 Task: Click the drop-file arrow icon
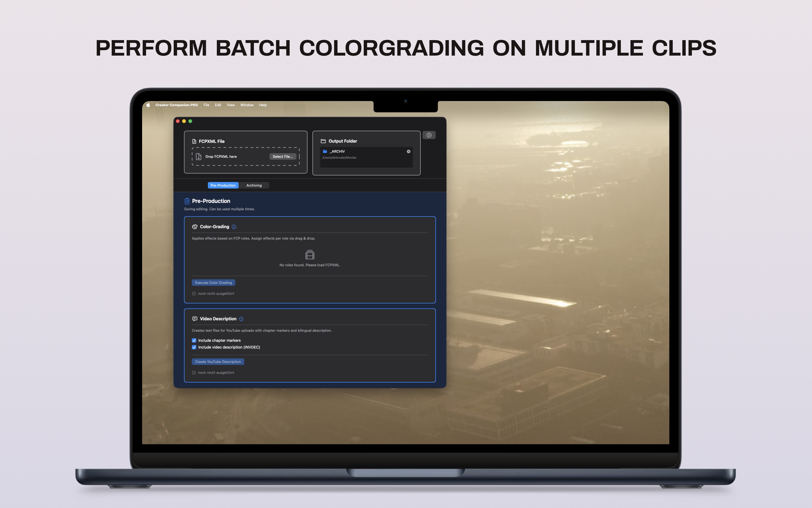[199, 157]
